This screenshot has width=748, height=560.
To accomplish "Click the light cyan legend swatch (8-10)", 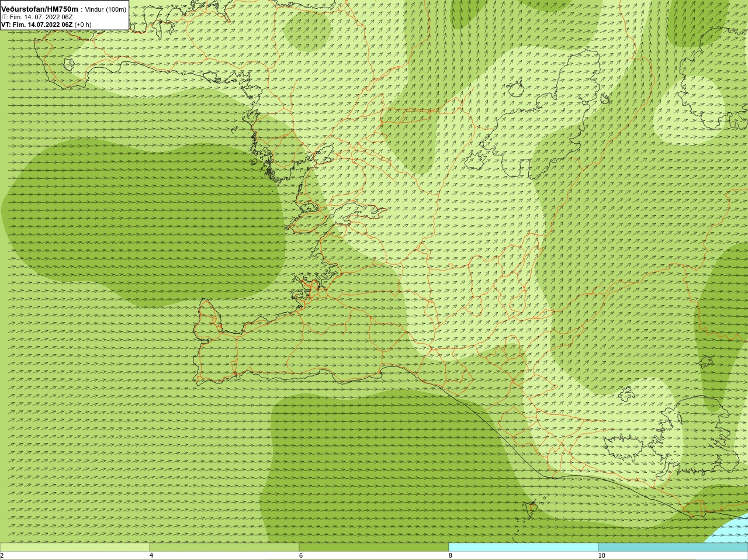I will [524, 547].
